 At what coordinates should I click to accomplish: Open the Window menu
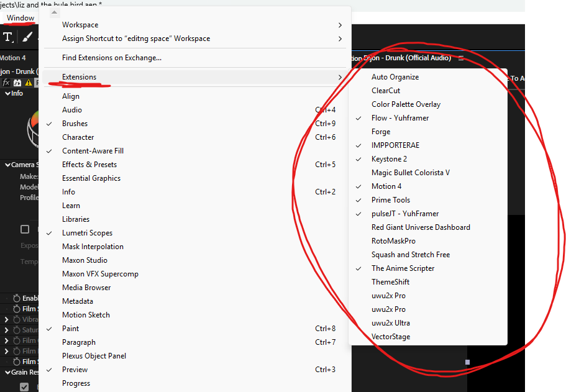click(x=21, y=18)
